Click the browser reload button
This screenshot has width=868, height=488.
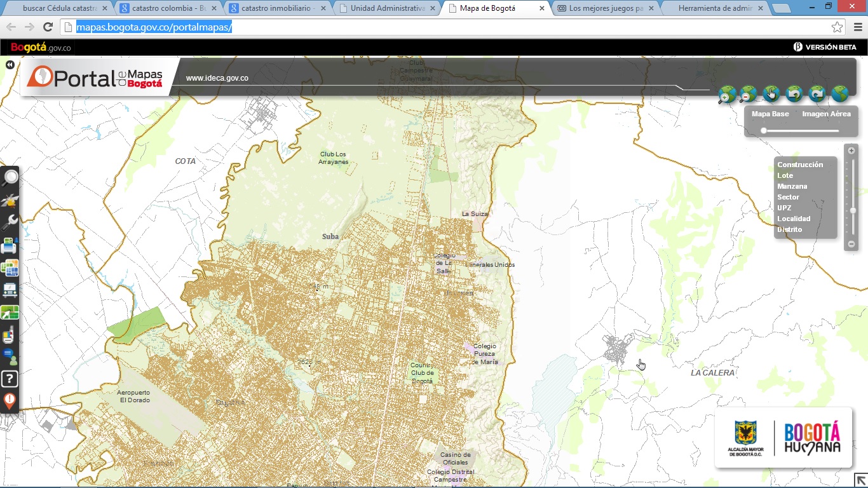tap(48, 27)
